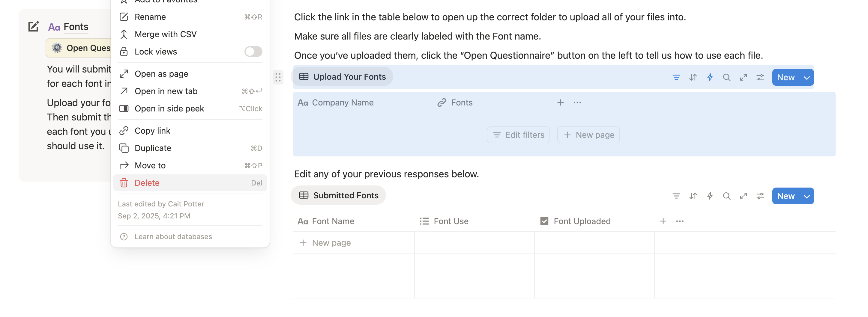Click drag handle beside Upload Your Fonts
The image size is (868, 317).
[x=278, y=77]
